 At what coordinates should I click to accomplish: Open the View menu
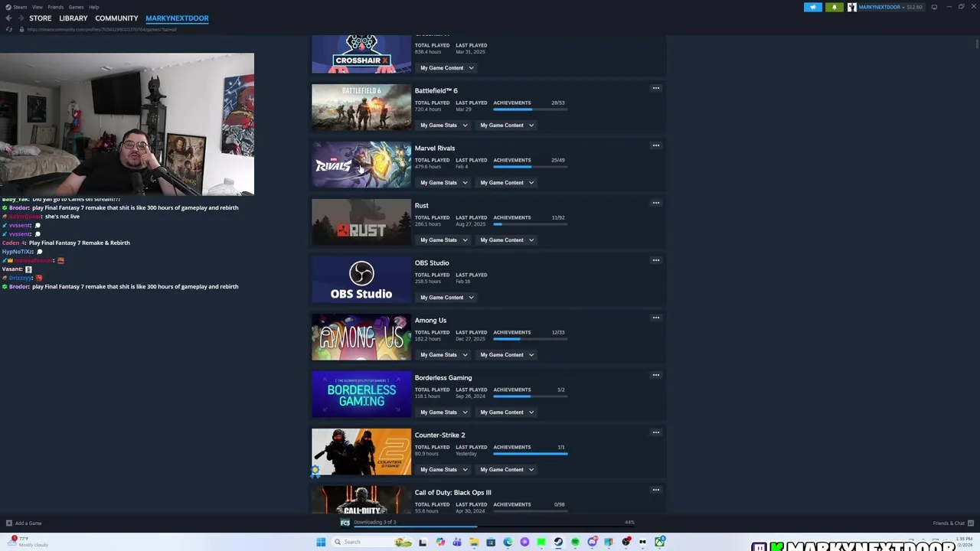coord(37,7)
